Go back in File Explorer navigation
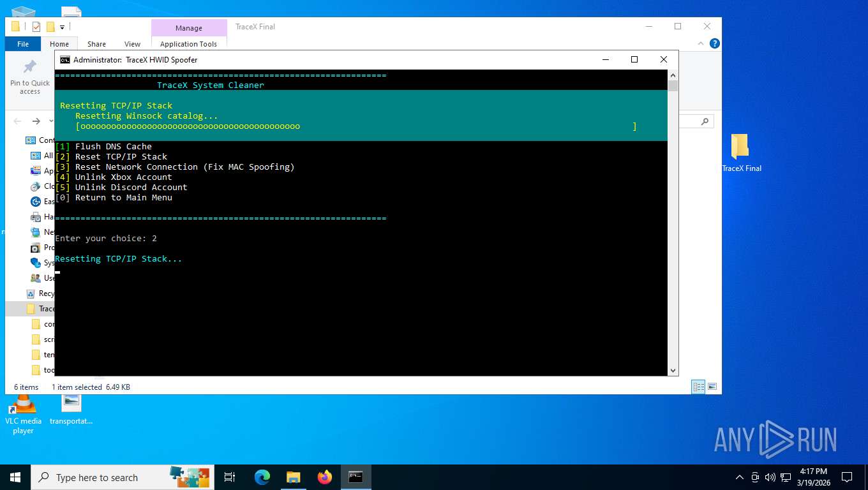This screenshot has width=868, height=490. pos(17,121)
